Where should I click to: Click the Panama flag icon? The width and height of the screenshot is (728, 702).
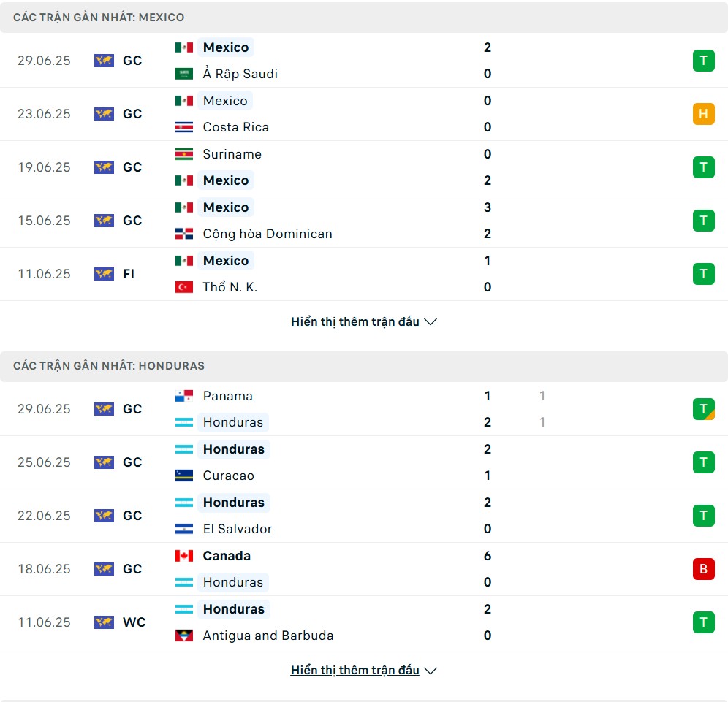coord(184,396)
